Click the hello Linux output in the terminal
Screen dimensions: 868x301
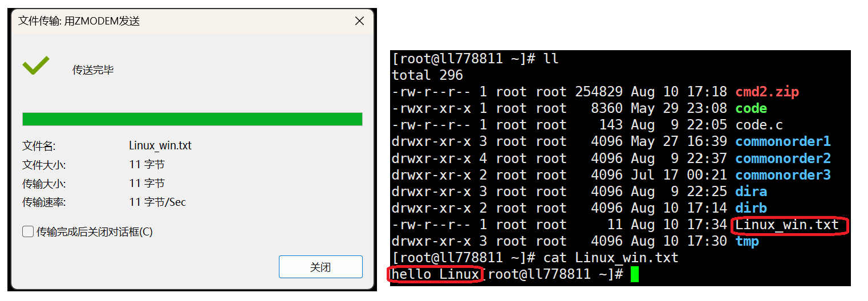(x=436, y=274)
